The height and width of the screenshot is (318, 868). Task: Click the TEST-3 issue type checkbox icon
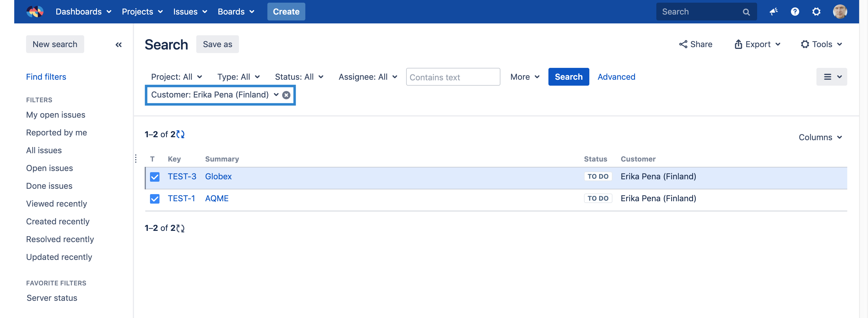click(x=155, y=177)
